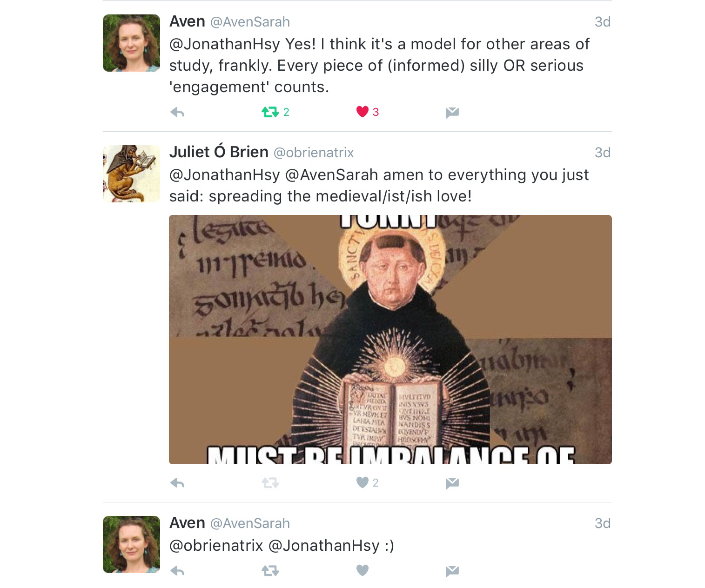Like Juliet Ó Brien's tweet with 2 likes

click(362, 482)
